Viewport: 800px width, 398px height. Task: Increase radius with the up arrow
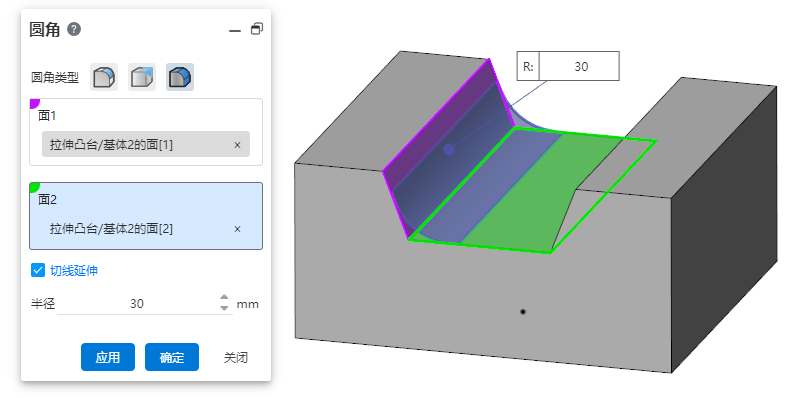click(224, 297)
